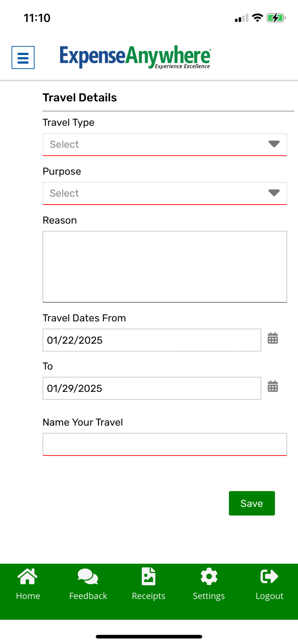Open the Feedback chat icon
The width and height of the screenshot is (298, 644).
88,577
